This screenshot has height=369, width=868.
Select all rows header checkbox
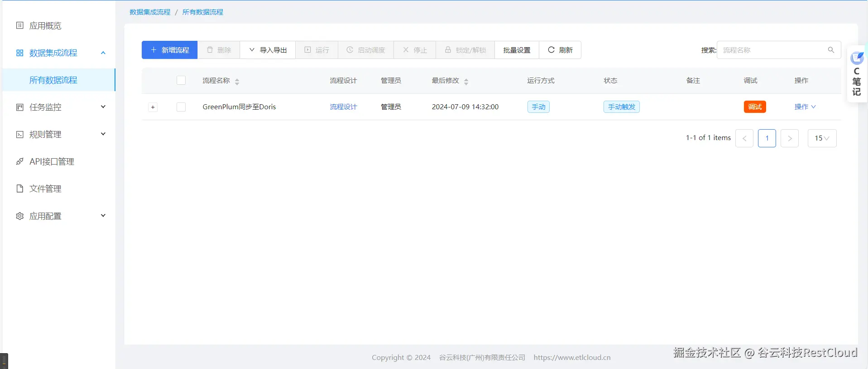[181, 80]
